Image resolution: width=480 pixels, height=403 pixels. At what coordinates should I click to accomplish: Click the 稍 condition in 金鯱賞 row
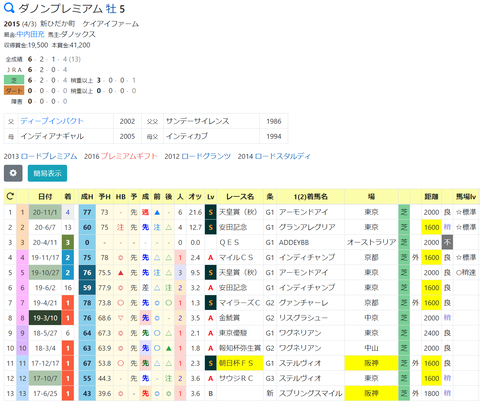click(x=447, y=318)
